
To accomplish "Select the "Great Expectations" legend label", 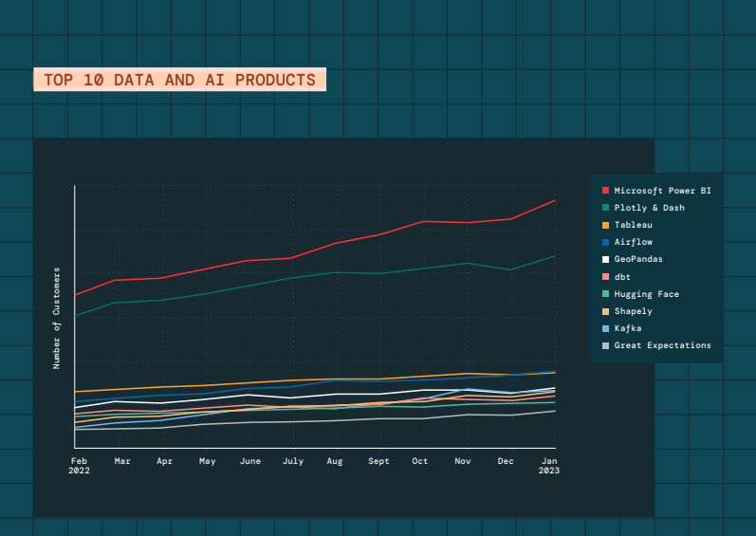I will [x=662, y=345].
